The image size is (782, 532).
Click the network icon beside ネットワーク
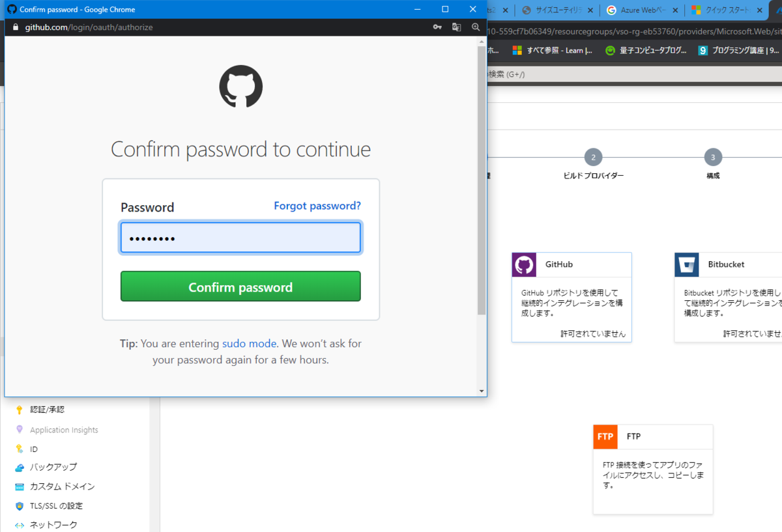(20, 525)
